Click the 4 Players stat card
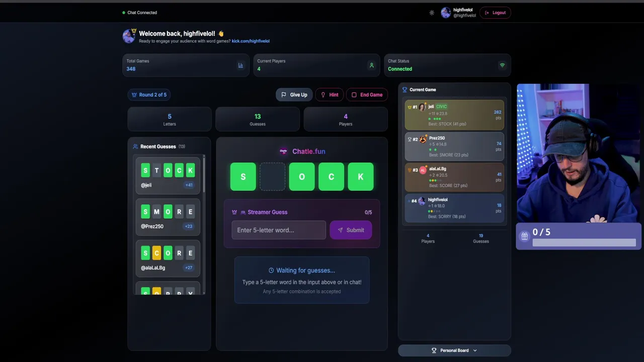Viewport: 644px width, 362px height. click(x=346, y=119)
